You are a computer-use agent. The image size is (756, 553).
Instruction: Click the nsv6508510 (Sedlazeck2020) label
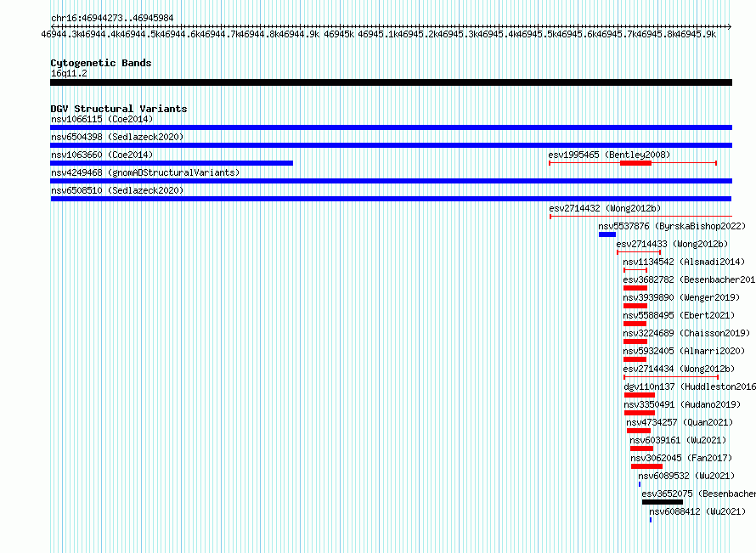tap(117, 190)
